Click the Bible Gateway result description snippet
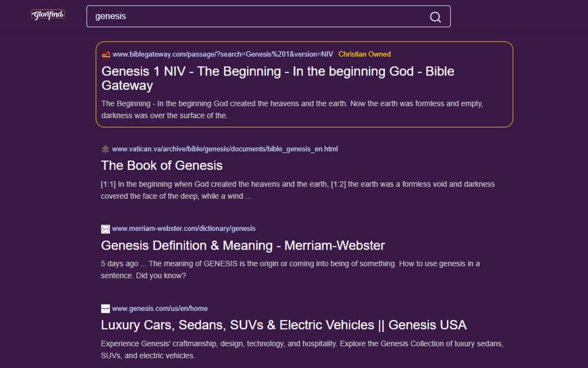588x368 pixels. tap(292, 109)
